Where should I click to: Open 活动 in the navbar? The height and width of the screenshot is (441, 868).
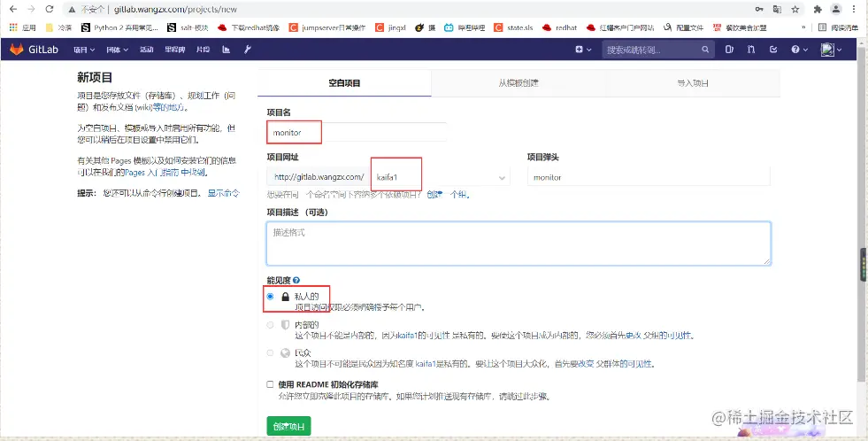pos(146,50)
